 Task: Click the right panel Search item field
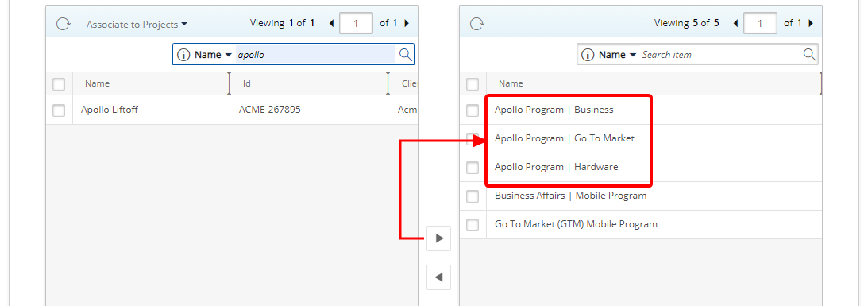coord(721,55)
